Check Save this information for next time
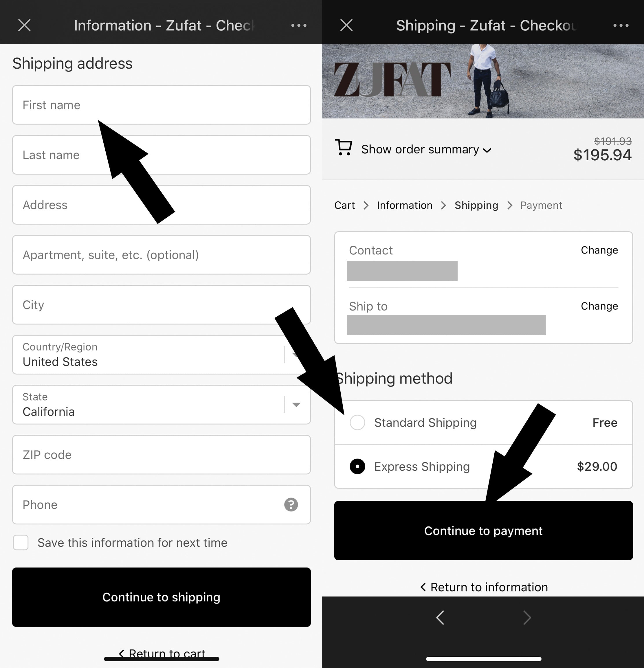 [21, 542]
